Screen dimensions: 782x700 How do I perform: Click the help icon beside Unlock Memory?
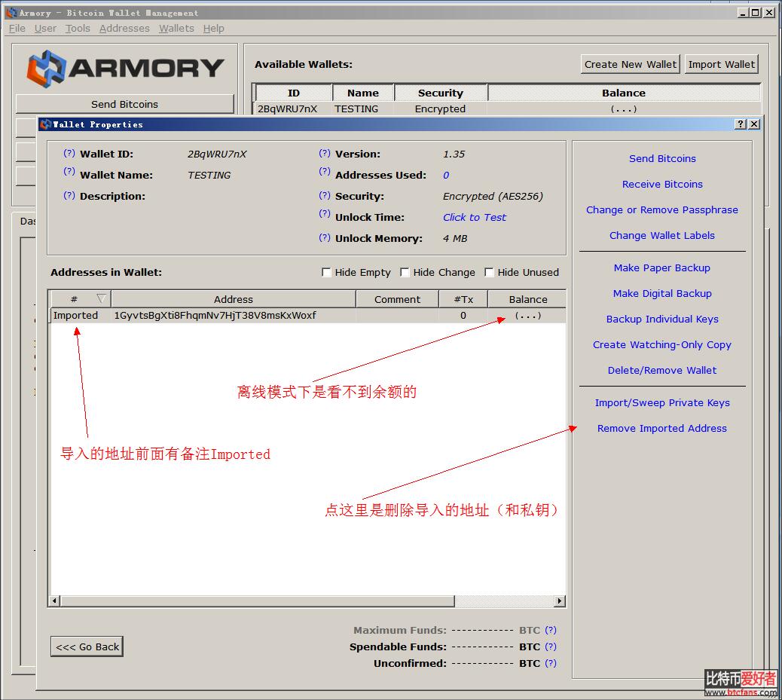coord(325,237)
